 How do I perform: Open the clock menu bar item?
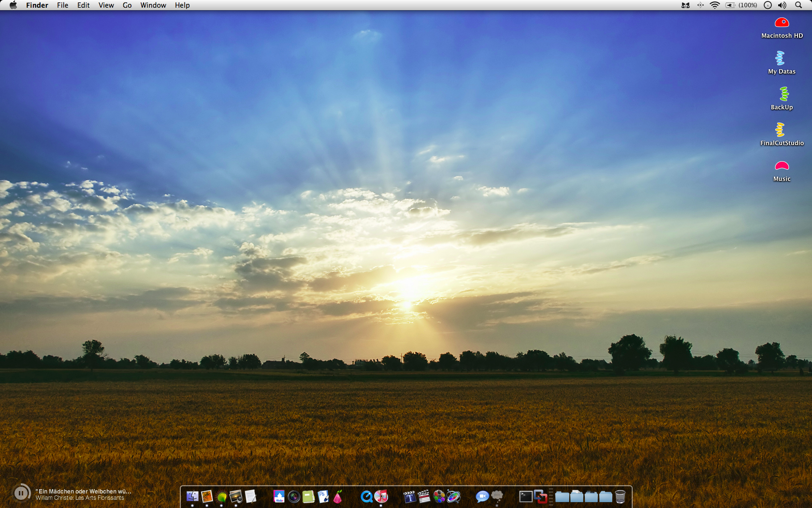tap(768, 5)
